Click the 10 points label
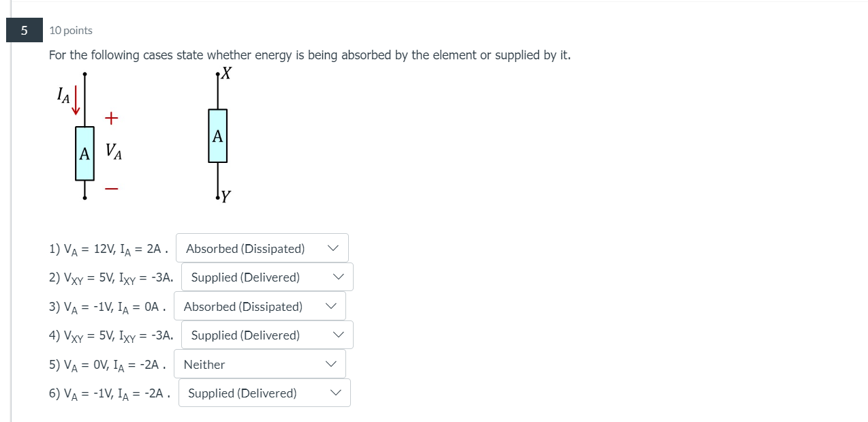This screenshot has width=868, height=422. click(70, 30)
